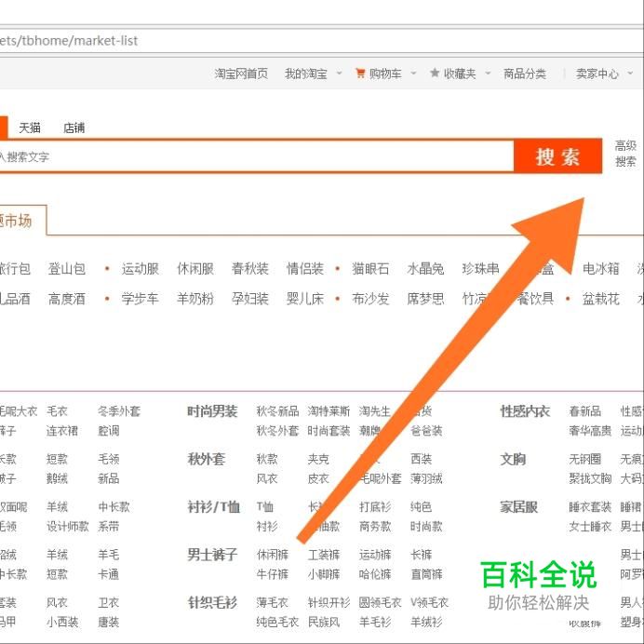Open the 小西装 link
Screen dimensions: 644x644
click(x=62, y=623)
